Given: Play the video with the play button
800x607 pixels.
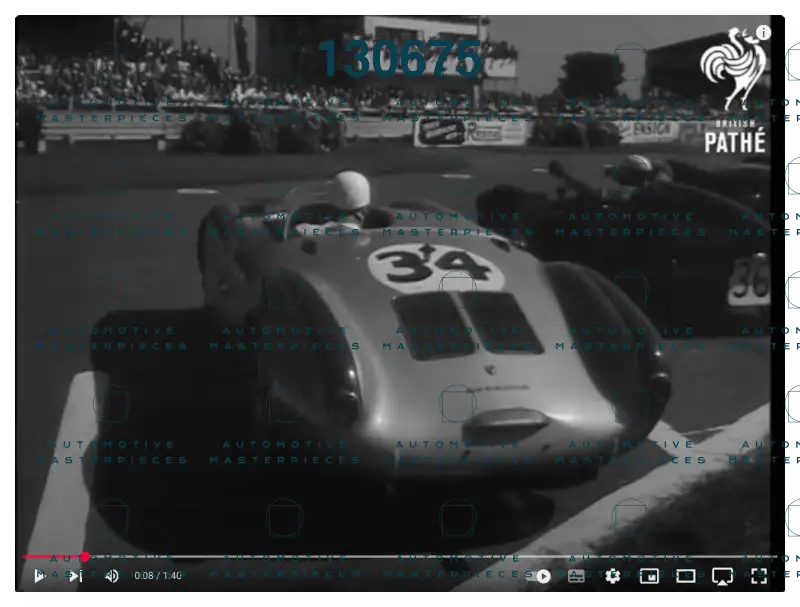Looking at the screenshot, I should coord(39,576).
